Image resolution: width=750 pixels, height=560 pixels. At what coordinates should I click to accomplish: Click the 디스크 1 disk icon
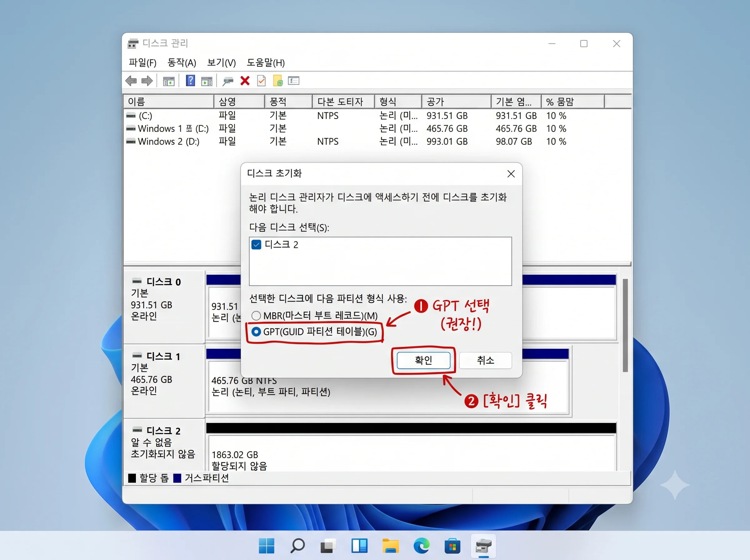[x=137, y=356]
